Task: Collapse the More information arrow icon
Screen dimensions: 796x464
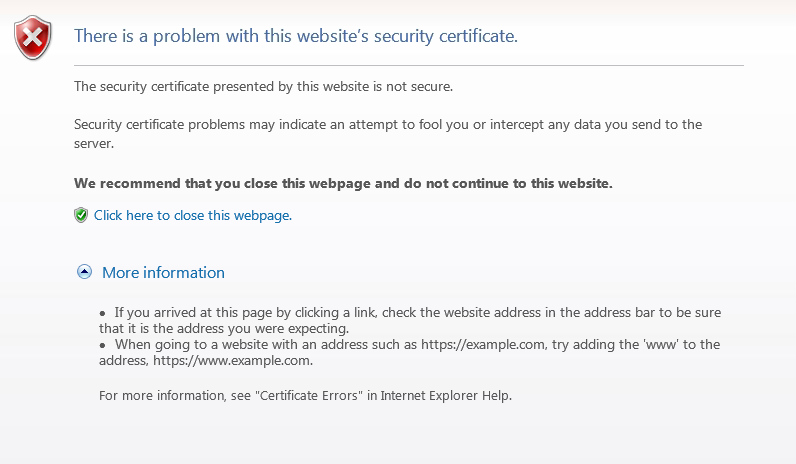Action: tap(84, 272)
